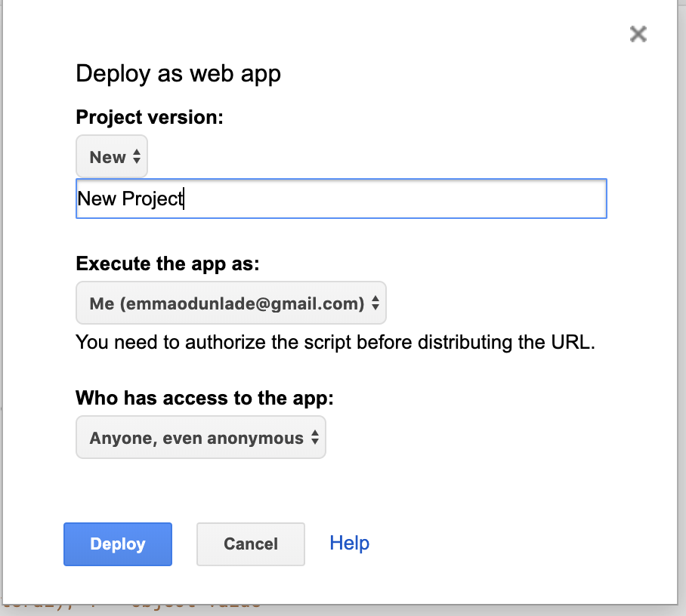The height and width of the screenshot is (616, 686).
Task: Open the Execute the app as dropdown
Action: tap(231, 303)
